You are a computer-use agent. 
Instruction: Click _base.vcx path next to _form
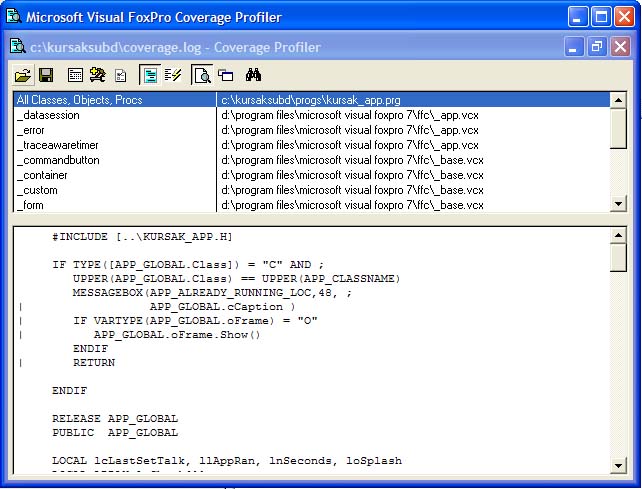(x=352, y=205)
